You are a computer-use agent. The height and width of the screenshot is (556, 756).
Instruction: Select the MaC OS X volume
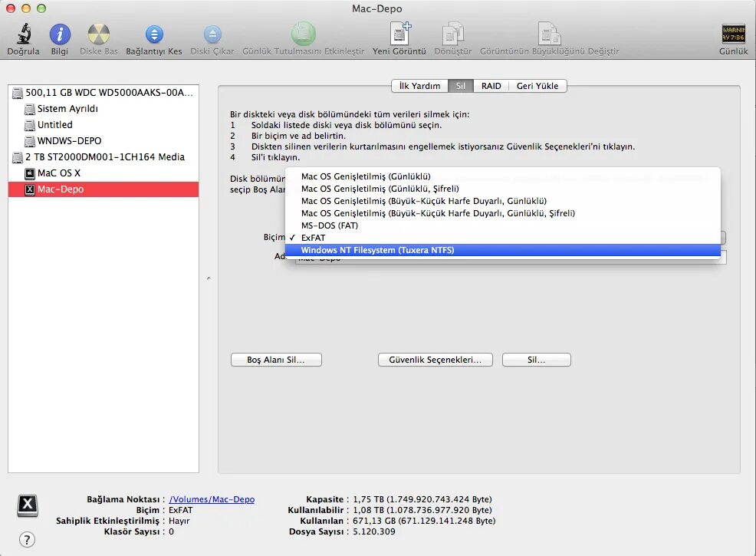click(104, 173)
